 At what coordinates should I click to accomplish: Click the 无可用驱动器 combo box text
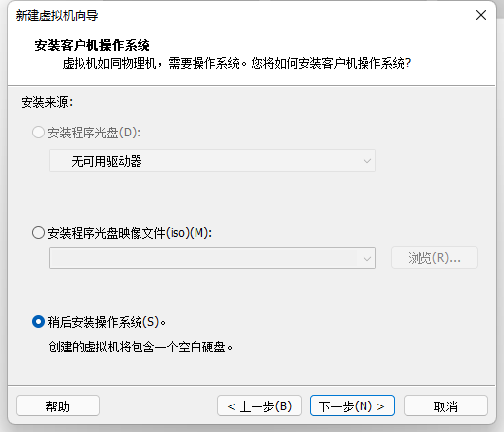[x=106, y=161]
